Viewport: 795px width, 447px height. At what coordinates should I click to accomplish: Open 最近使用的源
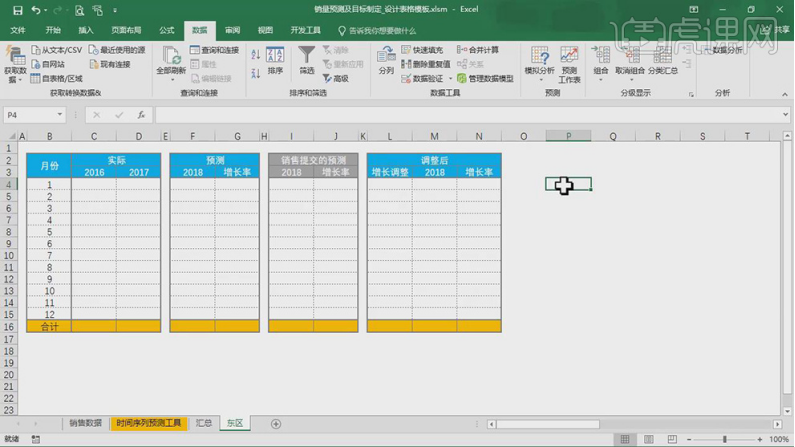(x=117, y=50)
